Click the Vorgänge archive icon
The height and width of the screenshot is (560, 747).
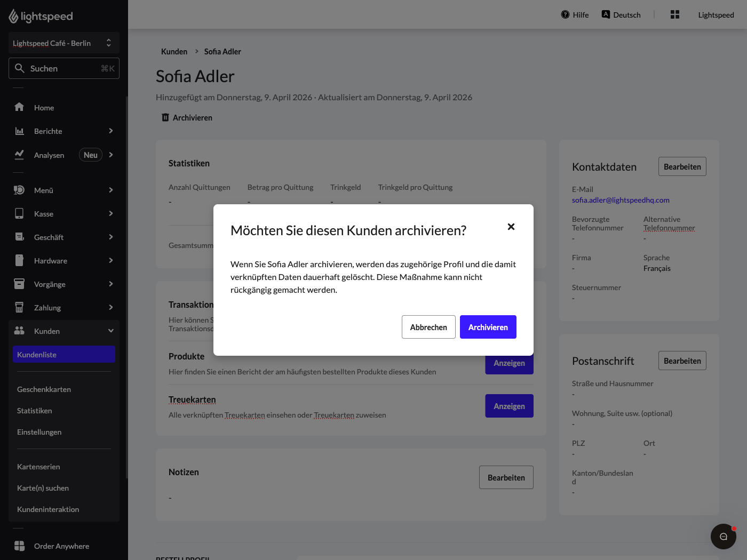click(19, 284)
